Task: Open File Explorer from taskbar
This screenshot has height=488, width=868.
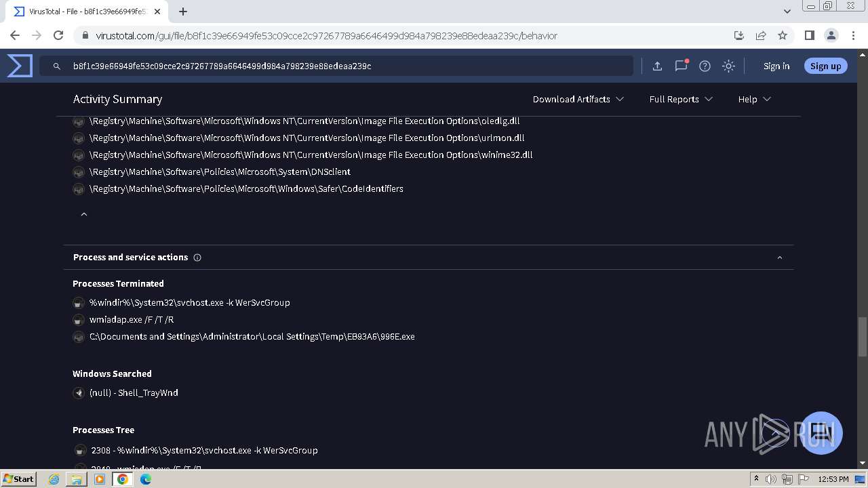Action: (x=77, y=479)
